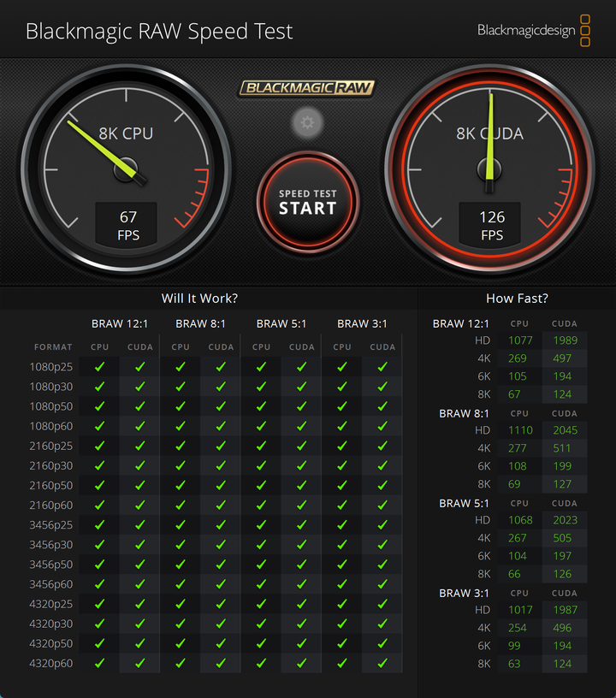Click 4320p60 BRAW 3:1 CUDA checkmark
This screenshot has height=698, width=616.
tap(382, 663)
